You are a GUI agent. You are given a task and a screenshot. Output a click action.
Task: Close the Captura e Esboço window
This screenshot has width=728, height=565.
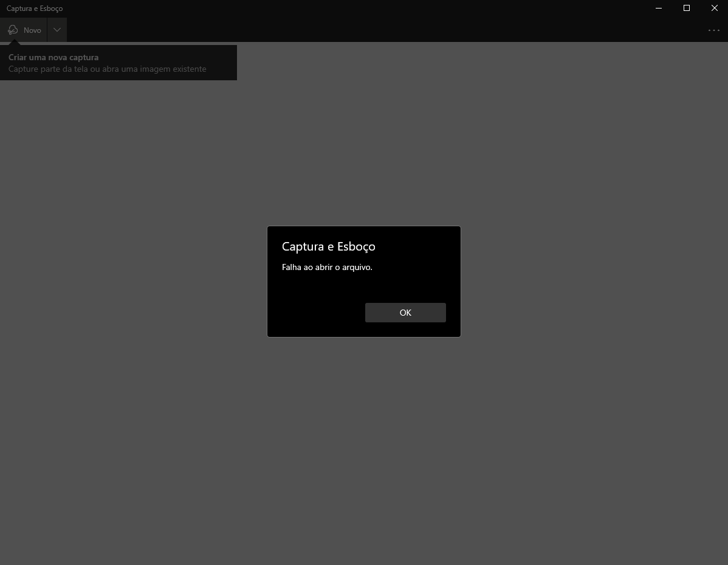point(714,8)
